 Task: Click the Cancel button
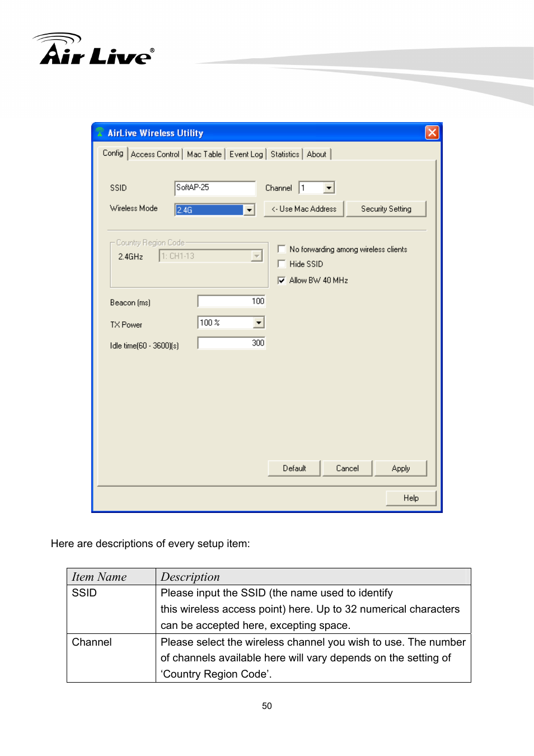click(348, 468)
